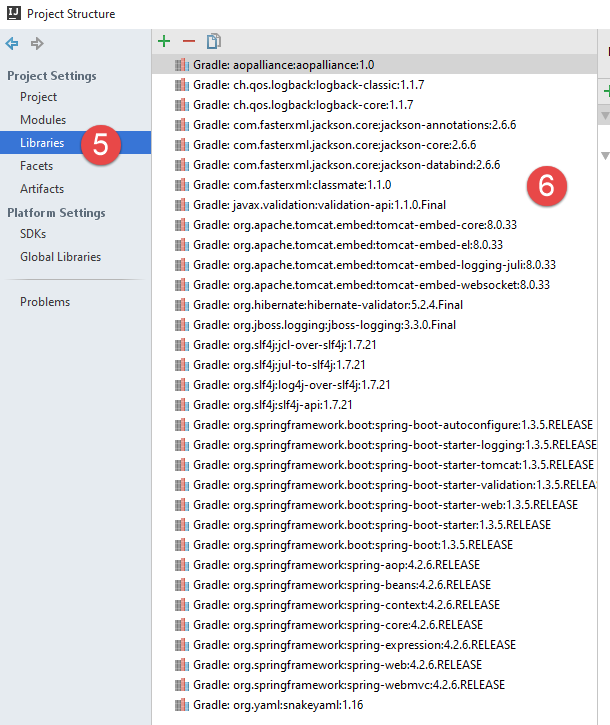The width and height of the screenshot is (610, 725).
Task: Click the red minus Remove library icon
Action: [189, 41]
